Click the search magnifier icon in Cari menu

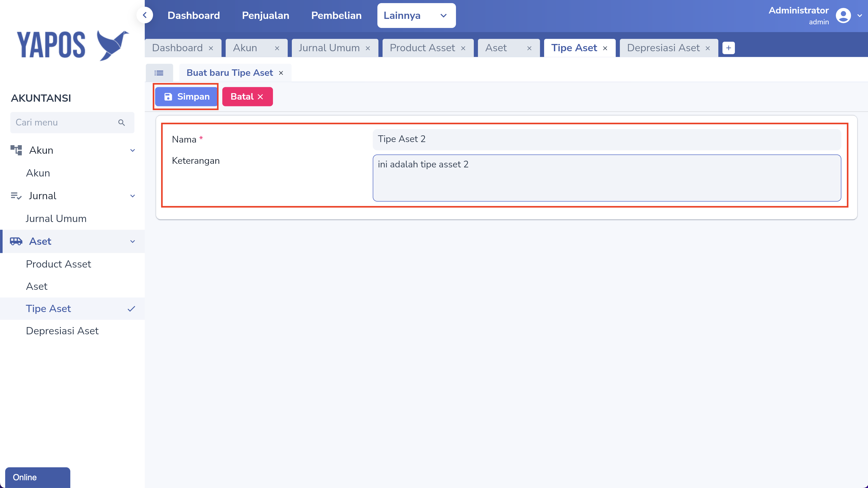(x=122, y=123)
